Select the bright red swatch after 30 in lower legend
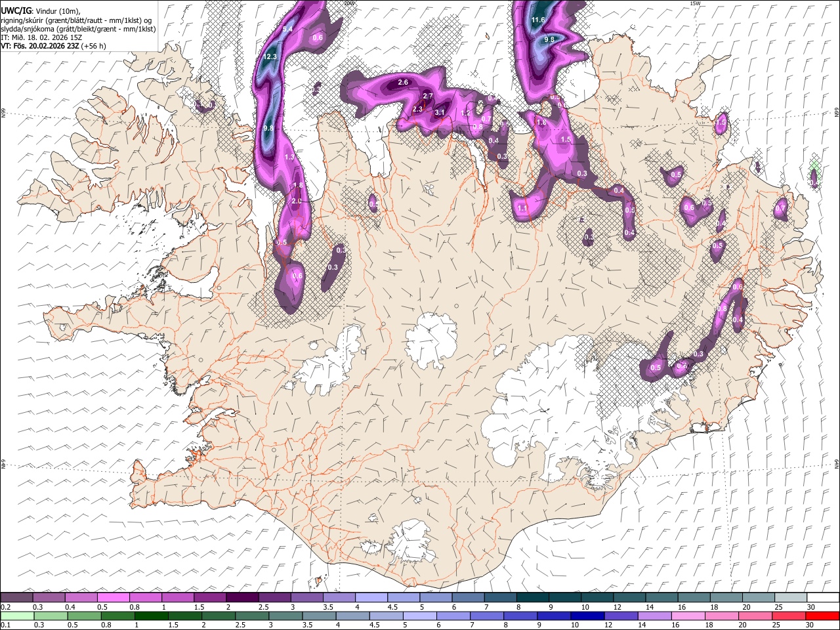Image resolution: width=840 pixels, height=630 pixels. coord(823,616)
